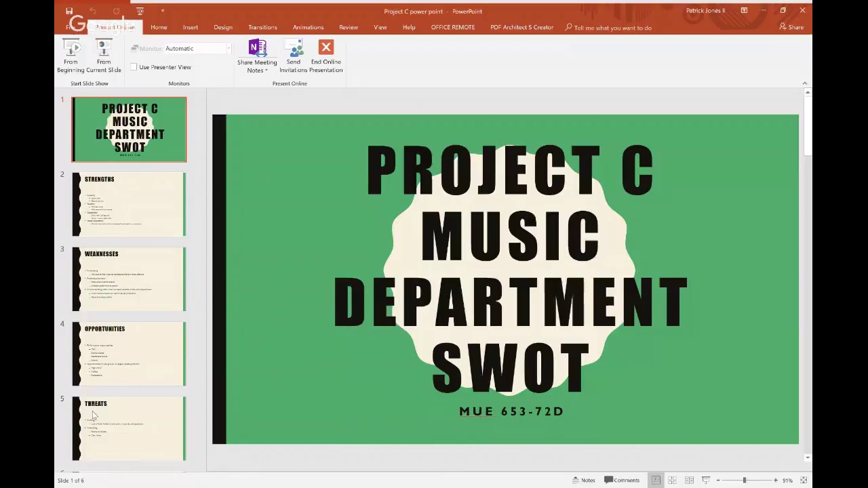868x488 pixels.
Task: Enable Use Presenter View checkbox
Action: pyautogui.click(x=134, y=67)
